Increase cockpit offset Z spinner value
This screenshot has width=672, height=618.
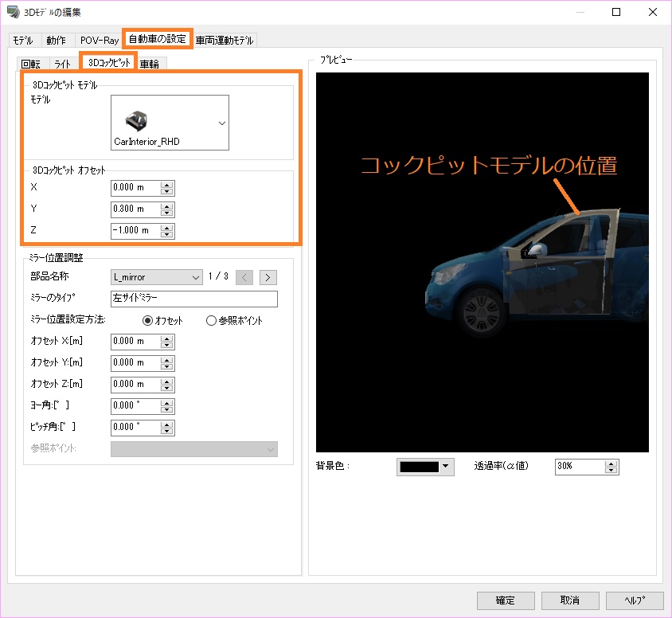point(166,227)
